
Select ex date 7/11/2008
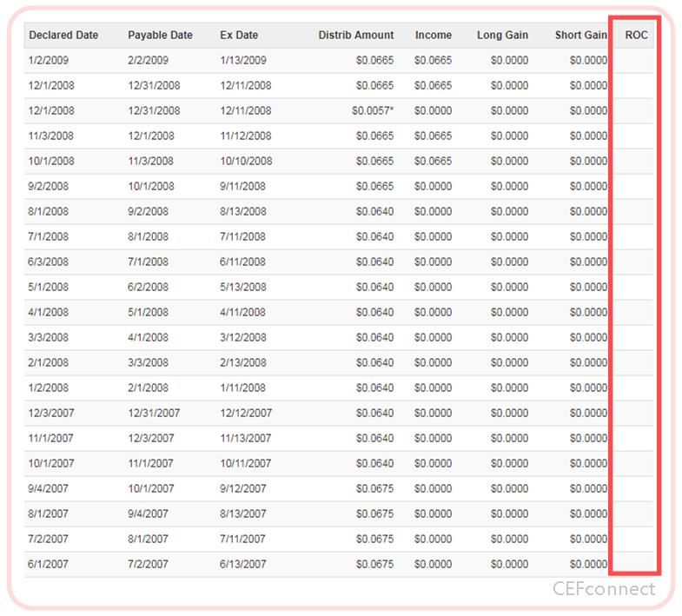242,237
